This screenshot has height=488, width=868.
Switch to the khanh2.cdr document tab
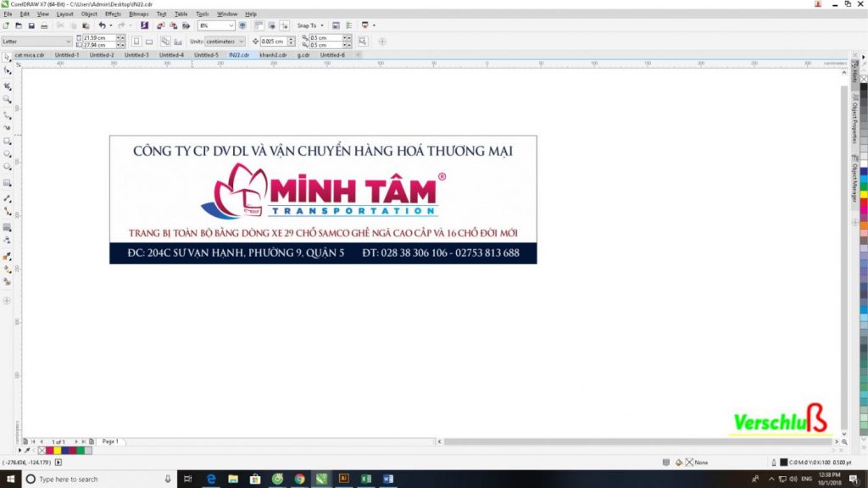point(273,55)
